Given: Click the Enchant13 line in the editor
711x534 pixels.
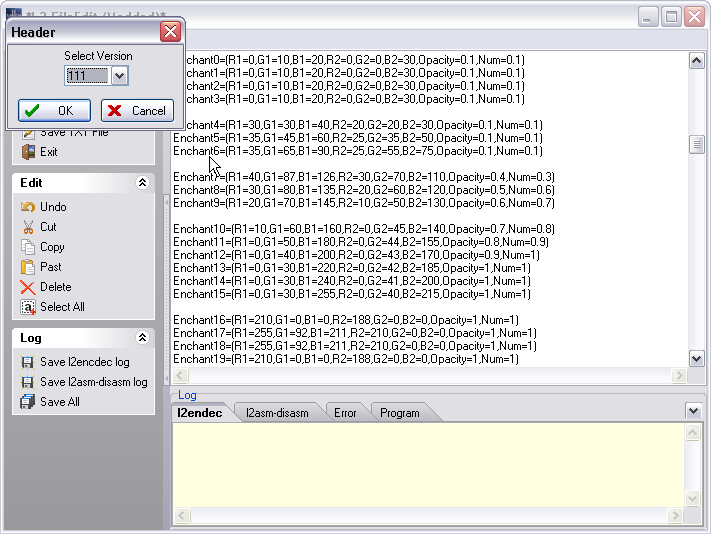Looking at the screenshot, I should pyautogui.click(x=352, y=268).
